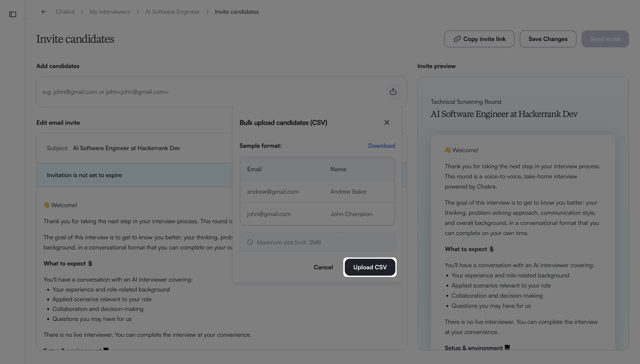640x364 pixels.
Task: Open the Chakra breadcrumb
Action: point(65,12)
